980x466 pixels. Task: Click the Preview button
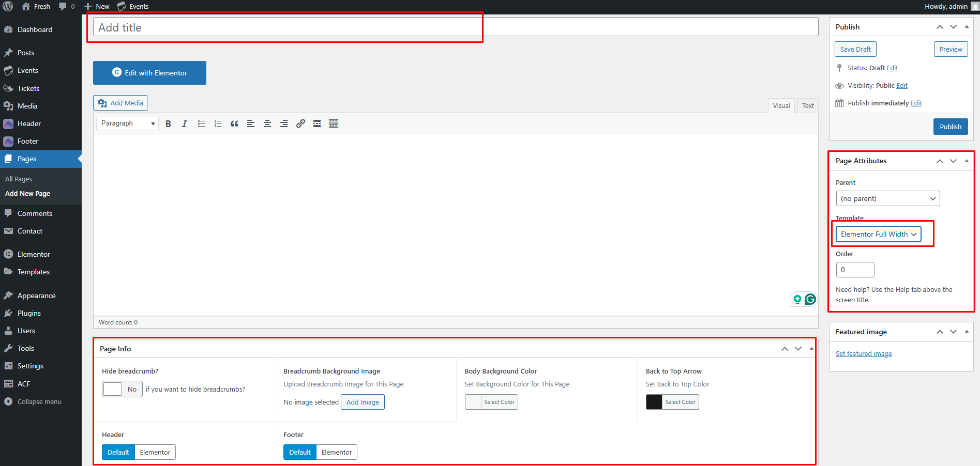[x=951, y=49]
